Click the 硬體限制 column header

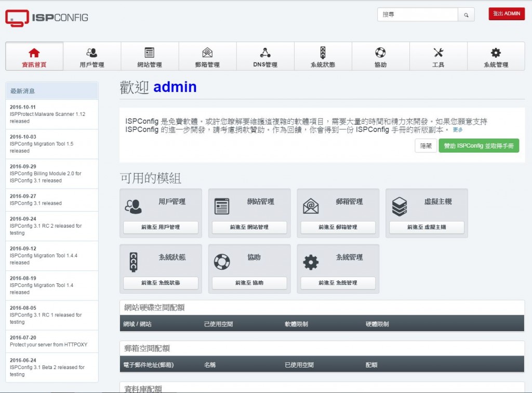377,324
